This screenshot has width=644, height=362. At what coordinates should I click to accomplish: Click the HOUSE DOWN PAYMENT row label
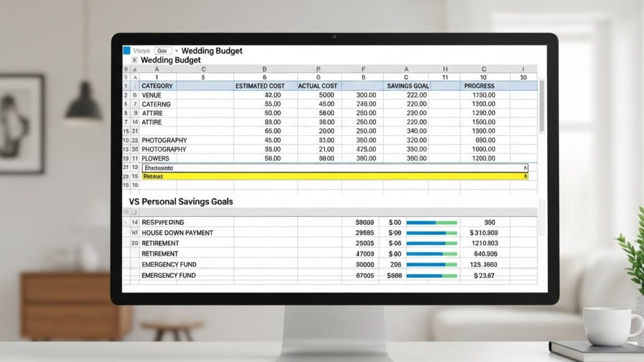tap(177, 233)
